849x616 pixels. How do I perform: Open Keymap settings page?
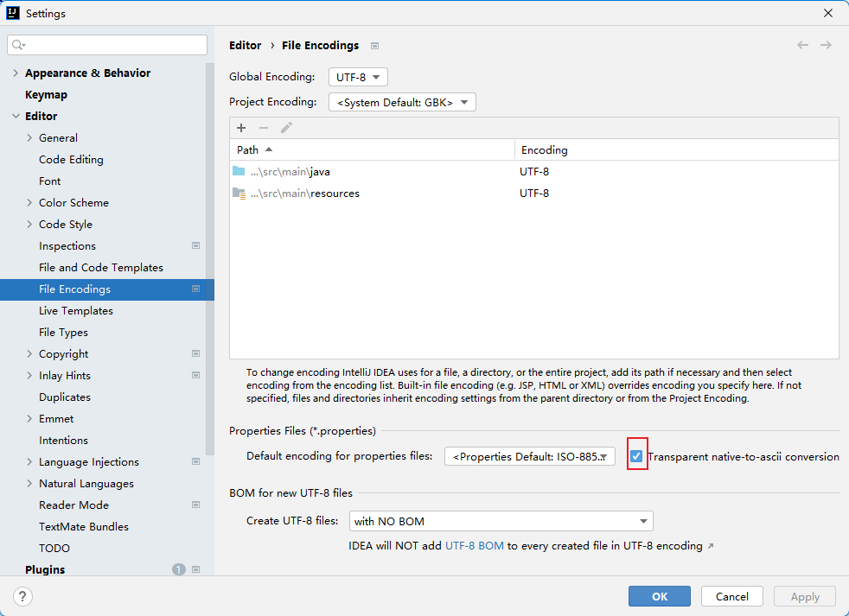click(46, 95)
